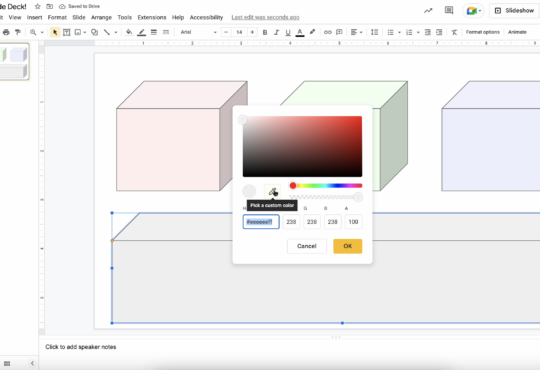Click the hue slider red handle
540x370 pixels.
click(293, 186)
